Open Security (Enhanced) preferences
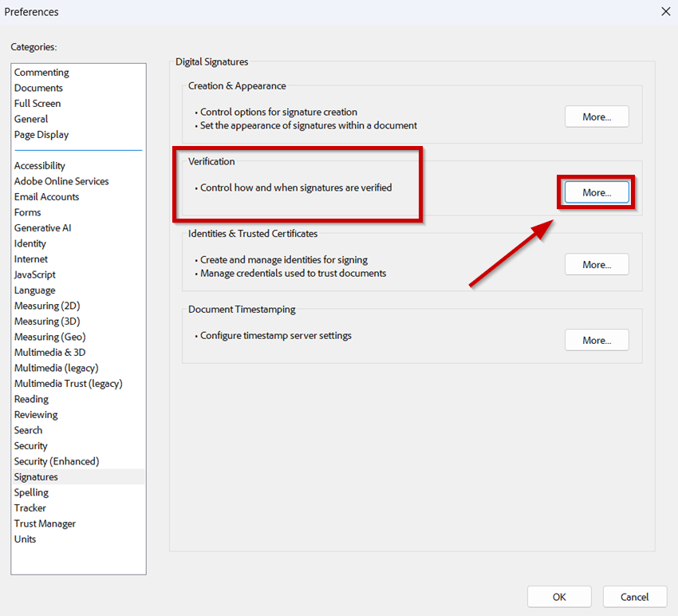Viewport: 678px width, 616px height. pyautogui.click(x=57, y=461)
